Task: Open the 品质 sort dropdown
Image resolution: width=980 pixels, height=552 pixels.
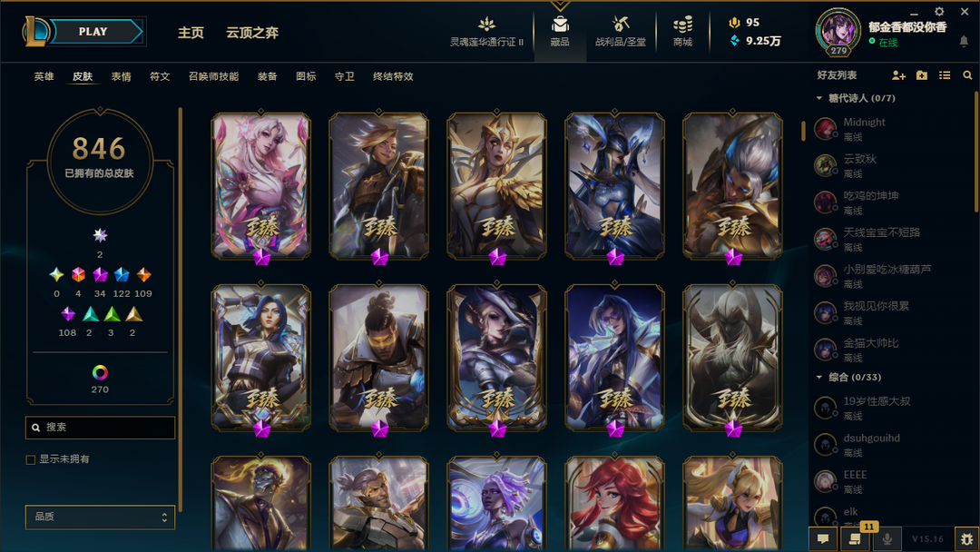Action: point(100,517)
